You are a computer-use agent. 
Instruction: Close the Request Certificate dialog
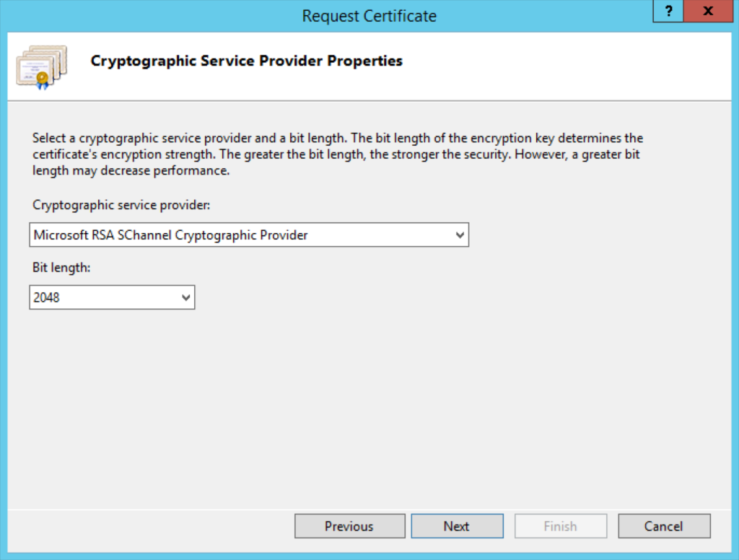pyautogui.click(x=707, y=12)
